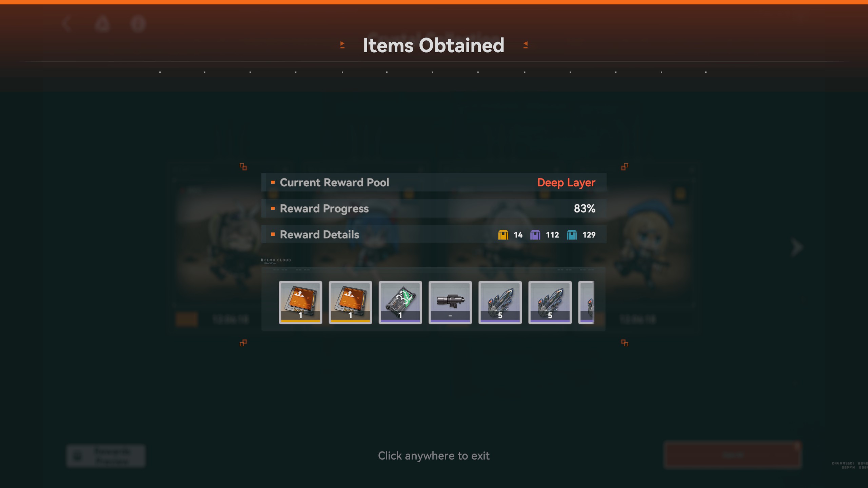Click the dimmed back arrow at top-left
Screen dimensions: 868x488
pos(66,24)
